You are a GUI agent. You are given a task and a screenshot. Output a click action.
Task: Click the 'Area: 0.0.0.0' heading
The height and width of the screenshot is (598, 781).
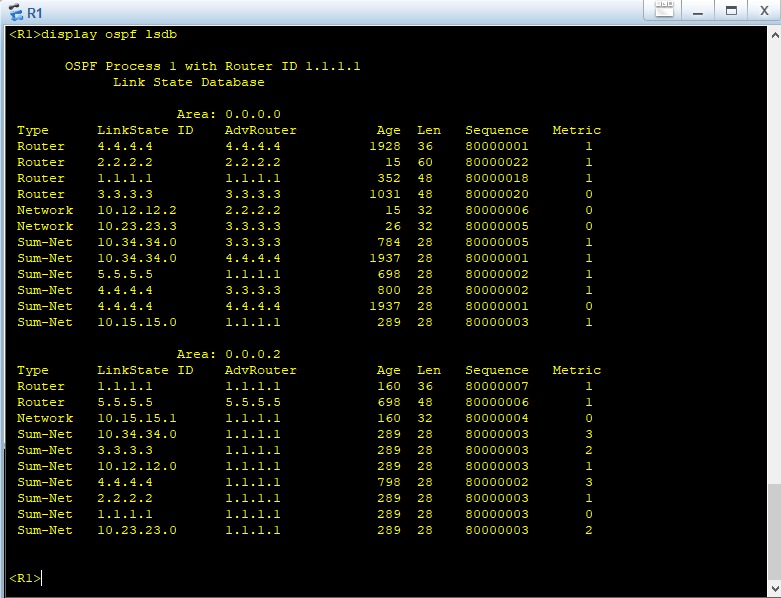229,114
